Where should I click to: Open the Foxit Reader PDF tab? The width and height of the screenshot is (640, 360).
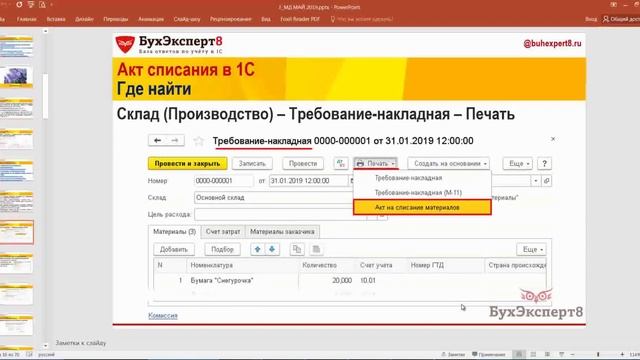coord(300,19)
